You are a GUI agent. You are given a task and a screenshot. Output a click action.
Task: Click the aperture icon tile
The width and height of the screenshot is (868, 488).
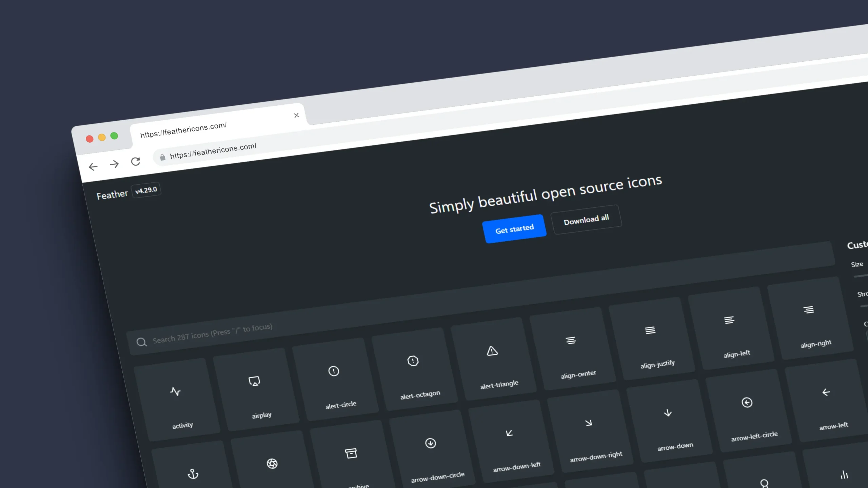click(x=272, y=464)
